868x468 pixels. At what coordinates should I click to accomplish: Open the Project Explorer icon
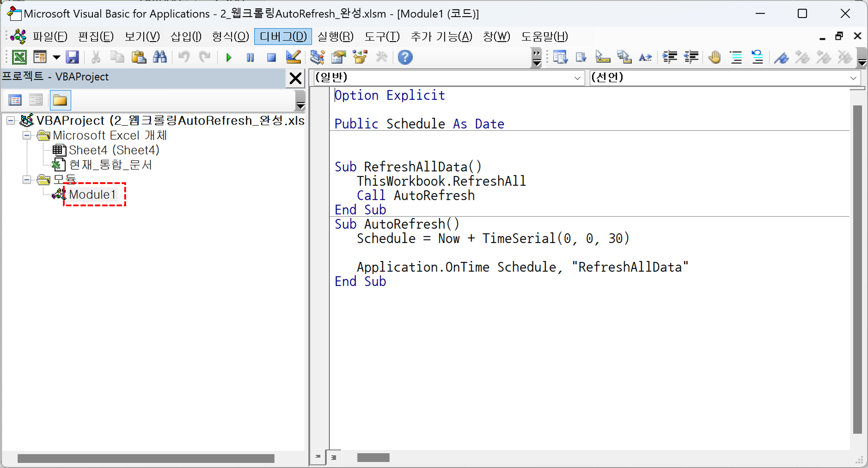coord(317,57)
